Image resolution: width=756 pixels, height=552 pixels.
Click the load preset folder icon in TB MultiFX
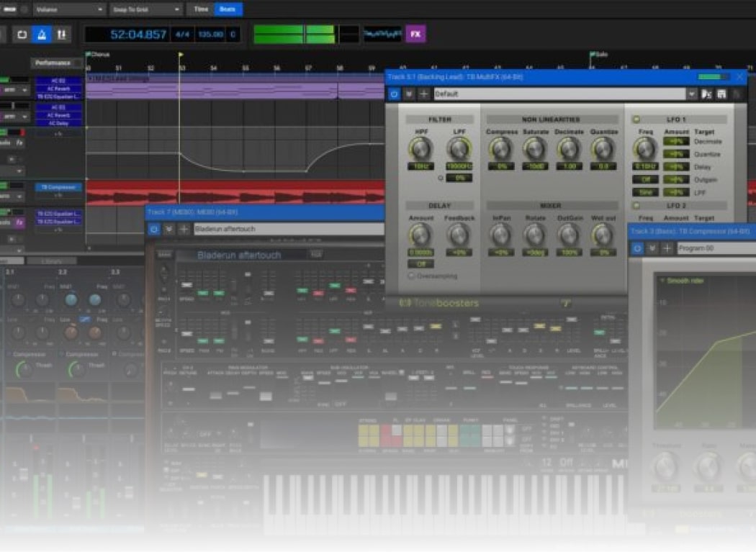(x=706, y=94)
